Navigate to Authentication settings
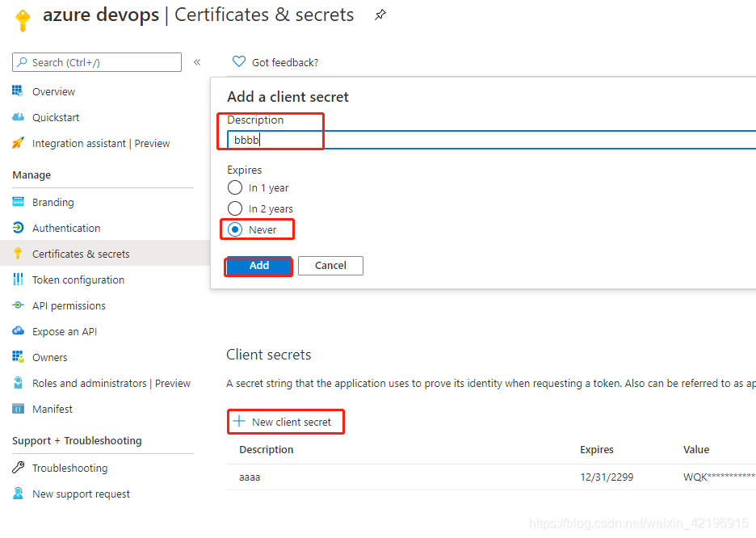 tap(66, 228)
